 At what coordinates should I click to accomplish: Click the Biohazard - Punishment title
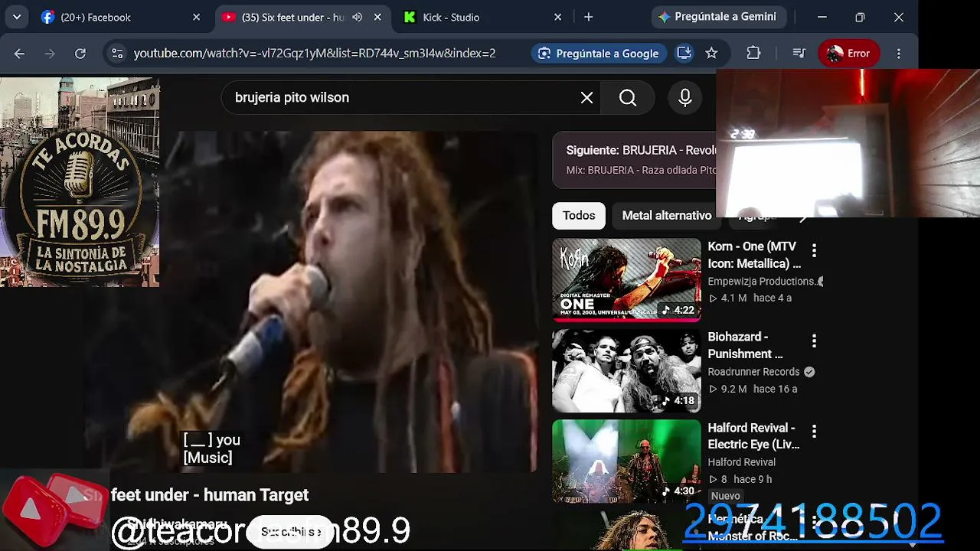coord(746,345)
